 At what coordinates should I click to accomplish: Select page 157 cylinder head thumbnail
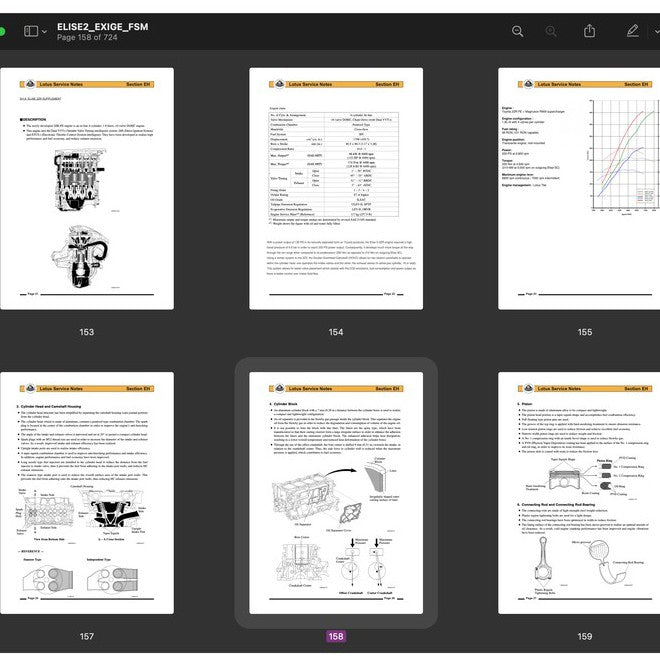point(87,493)
